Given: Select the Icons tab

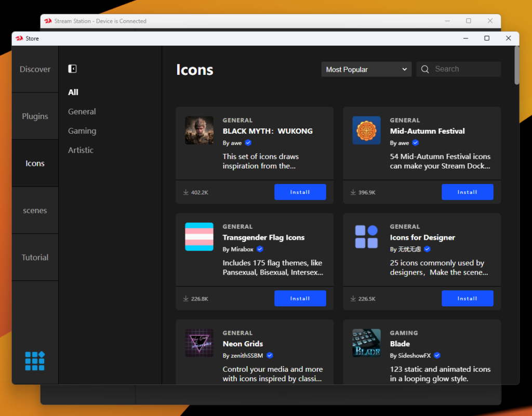Looking at the screenshot, I should pos(35,163).
